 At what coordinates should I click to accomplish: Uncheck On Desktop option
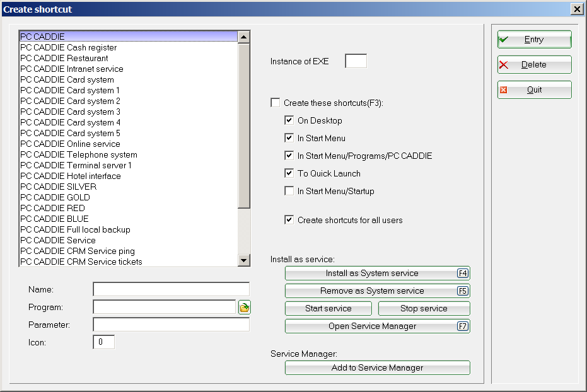[289, 120]
